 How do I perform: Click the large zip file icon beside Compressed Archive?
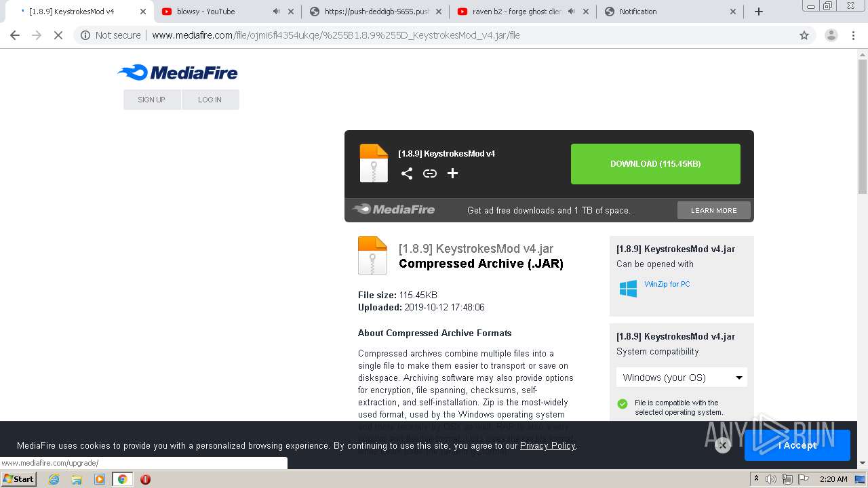click(x=372, y=255)
